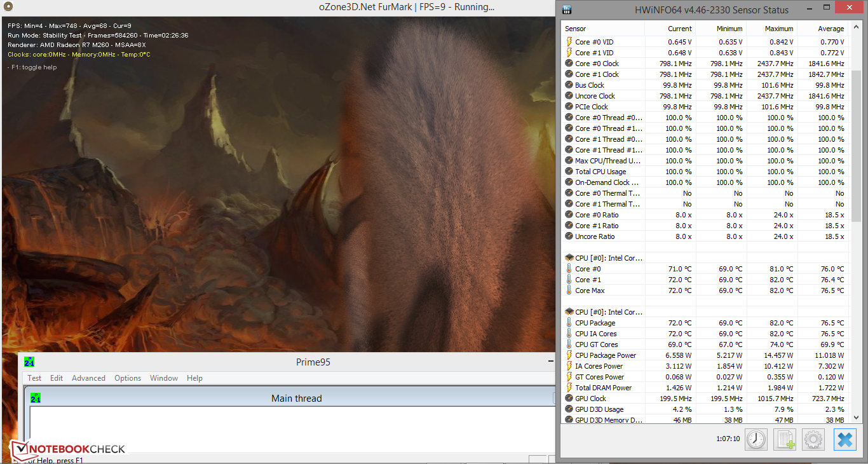Click the HWiNFO scrollbar down arrow

(x=855, y=418)
